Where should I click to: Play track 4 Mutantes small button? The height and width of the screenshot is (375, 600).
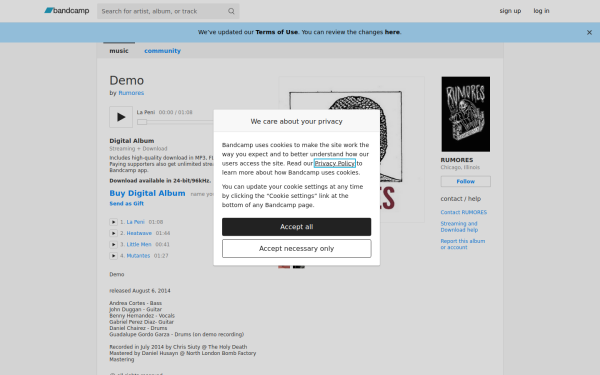pos(113,256)
